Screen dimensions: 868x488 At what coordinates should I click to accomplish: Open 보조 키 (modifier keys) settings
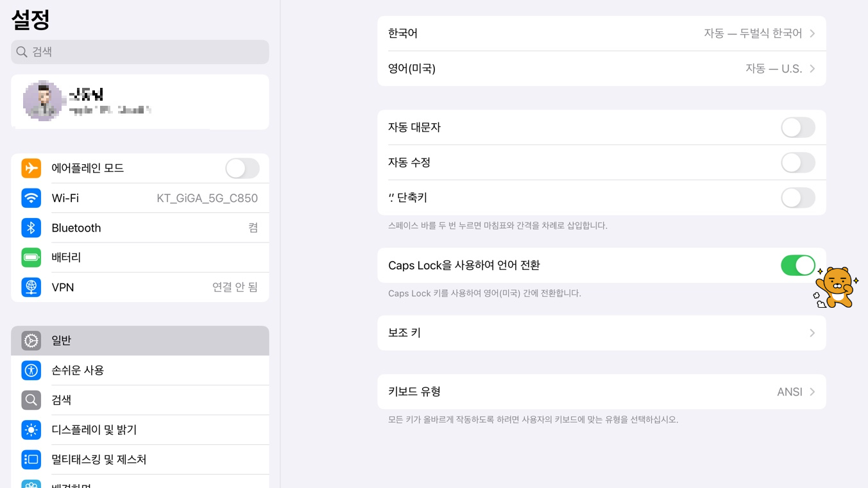point(601,333)
